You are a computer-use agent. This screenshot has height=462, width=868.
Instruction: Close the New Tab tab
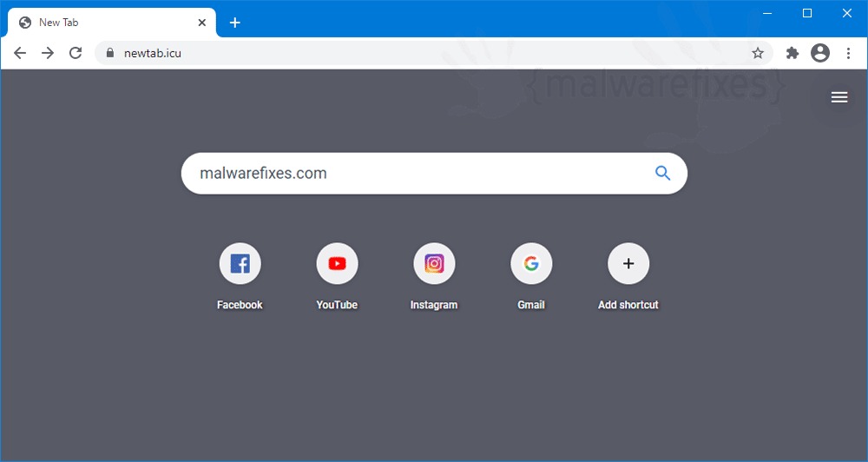pos(202,23)
